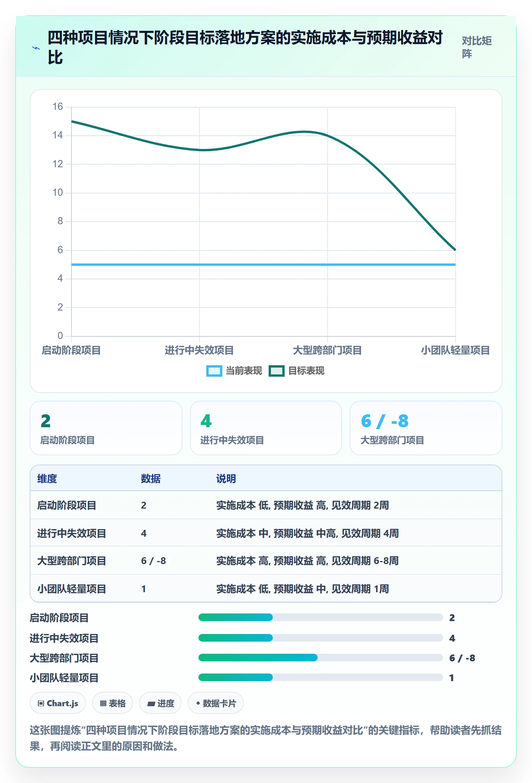Image resolution: width=532 pixels, height=783 pixels.
Task: Click the 数据 column header
Action: pyautogui.click(x=151, y=479)
